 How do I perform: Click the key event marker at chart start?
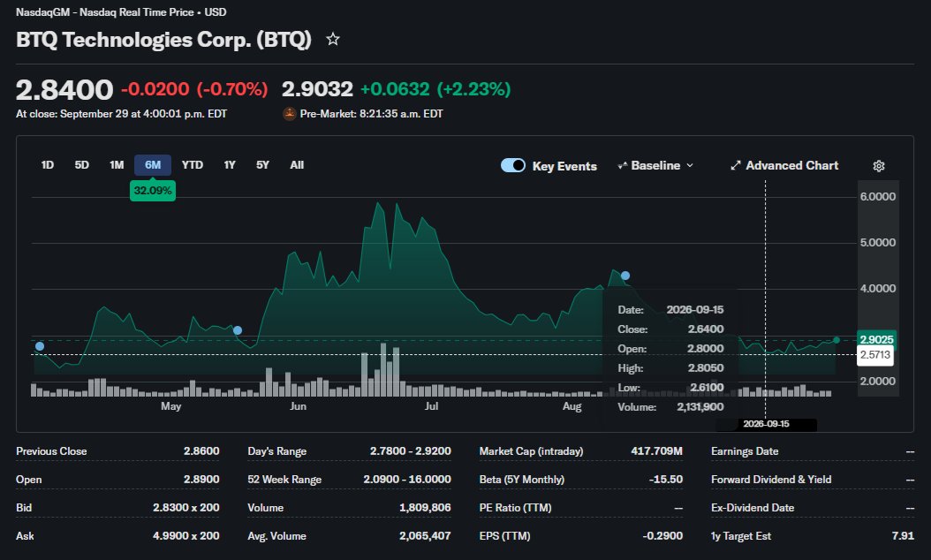coord(40,346)
